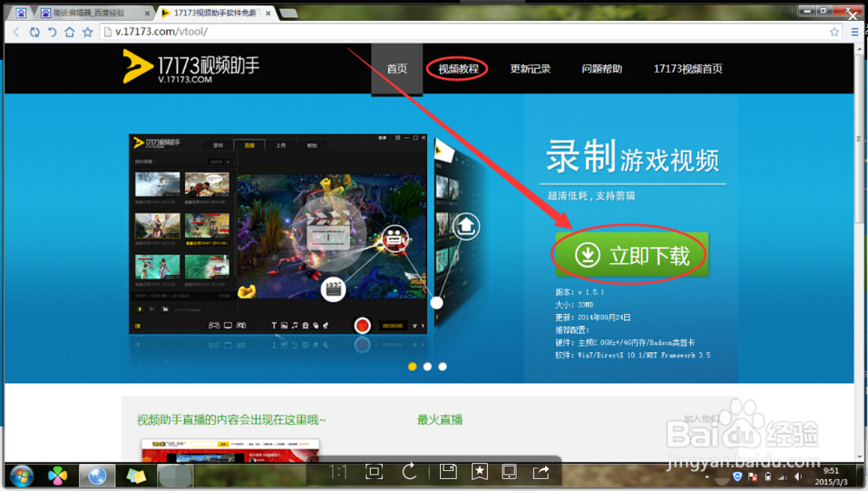Close the 高级编辑器 tab
The image size is (868, 491).
click(x=148, y=13)
